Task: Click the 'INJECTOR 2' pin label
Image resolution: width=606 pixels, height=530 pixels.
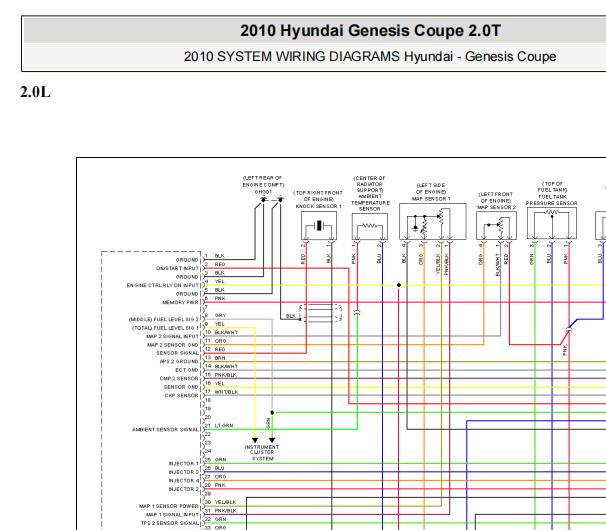Action: [184, 489]
